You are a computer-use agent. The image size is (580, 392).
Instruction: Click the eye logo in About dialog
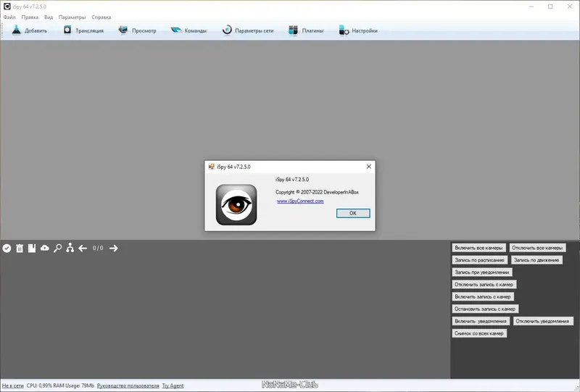tap(236, 205)
